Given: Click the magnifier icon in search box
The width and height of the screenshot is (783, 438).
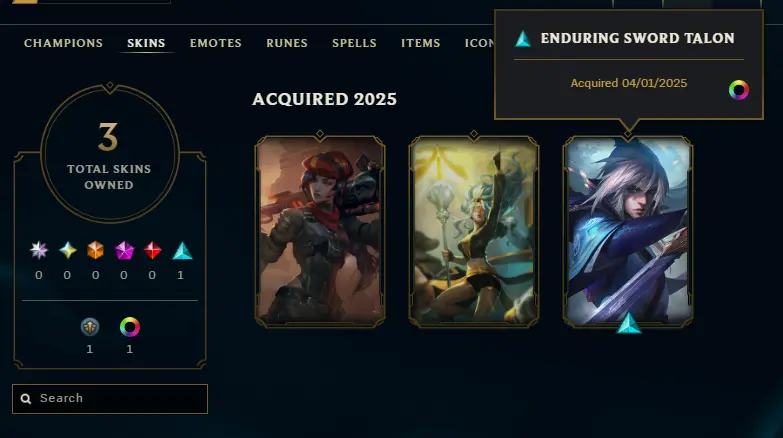Looking at the screenshot, I should tap(26, 399).
